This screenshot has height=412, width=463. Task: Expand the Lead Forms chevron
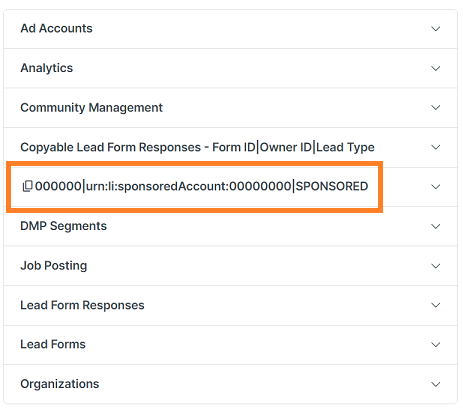pyautogui.click(x=436, y=344)
